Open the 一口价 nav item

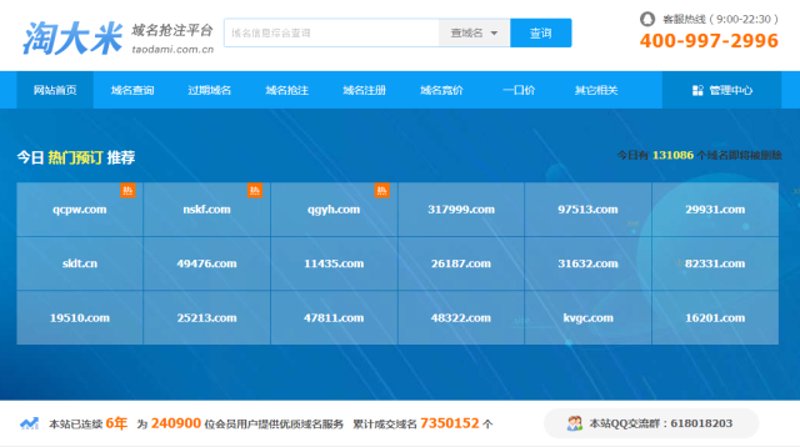518,90
